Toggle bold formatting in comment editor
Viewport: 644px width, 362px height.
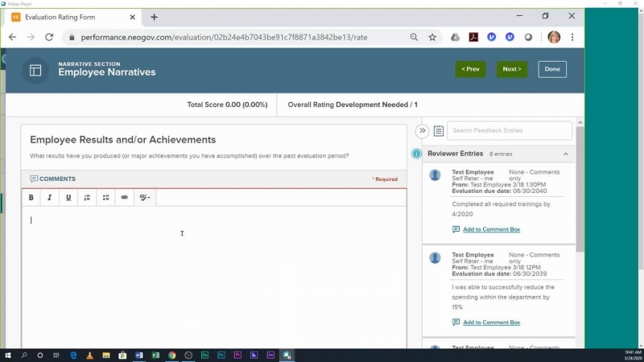[x=31, y=197]
